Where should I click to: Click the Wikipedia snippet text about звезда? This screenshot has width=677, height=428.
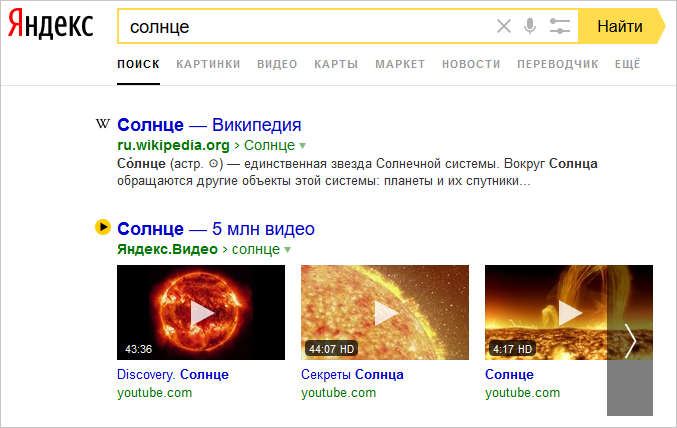coord(357,172)
